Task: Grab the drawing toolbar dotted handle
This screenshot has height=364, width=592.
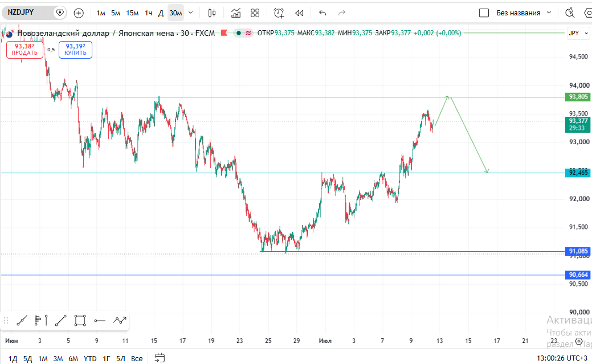Action: tap(6, 321)
